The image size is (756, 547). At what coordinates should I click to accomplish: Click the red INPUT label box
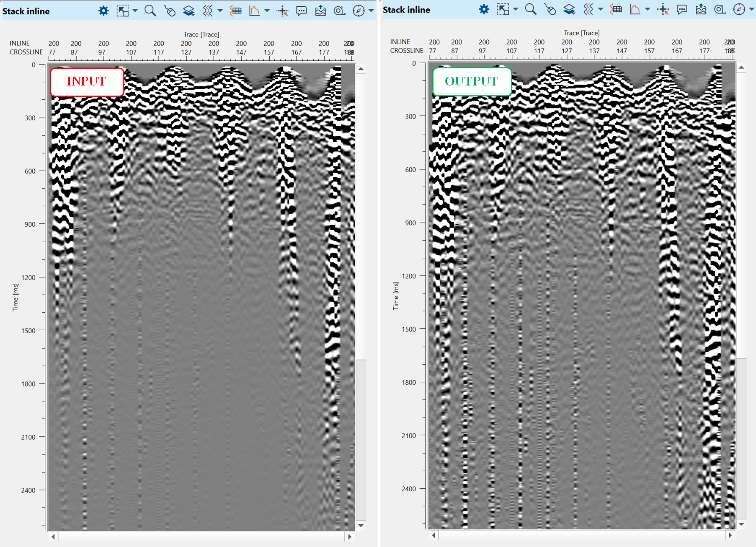87,82
